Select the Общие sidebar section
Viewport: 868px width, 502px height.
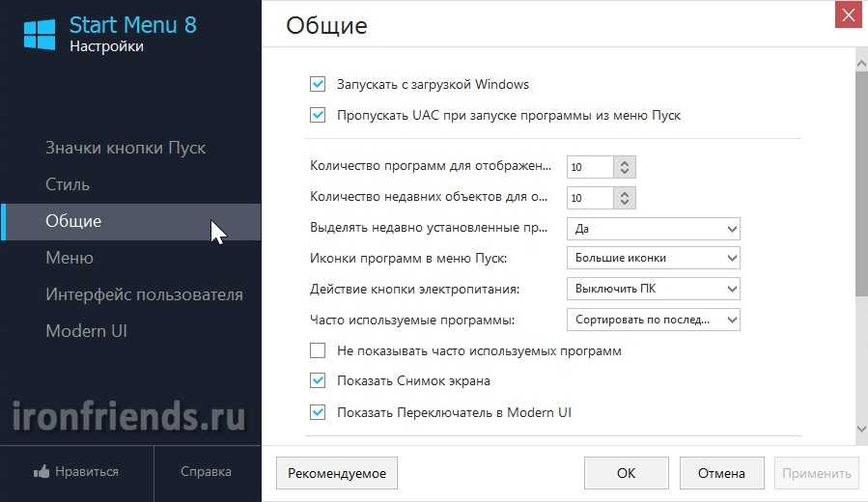tap(130, 221)
